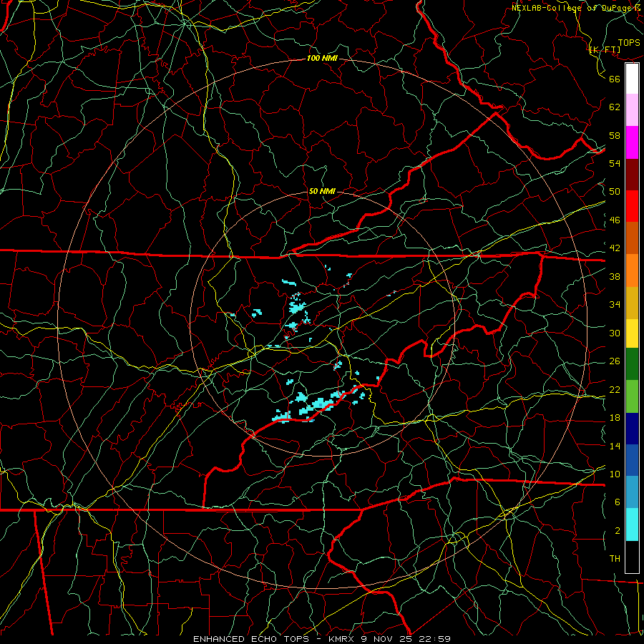Click the legend value 14
This screenshot has width=644, height=644.
coord(615,446)
